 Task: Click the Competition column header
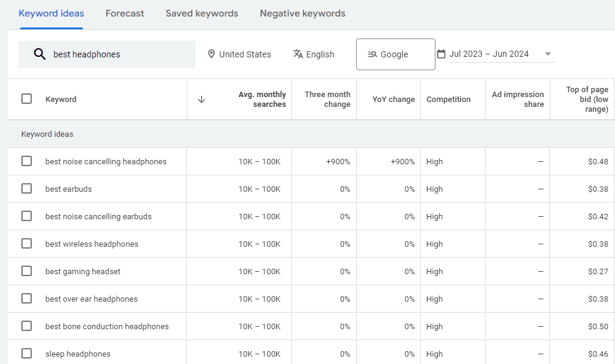click(448, 99)
